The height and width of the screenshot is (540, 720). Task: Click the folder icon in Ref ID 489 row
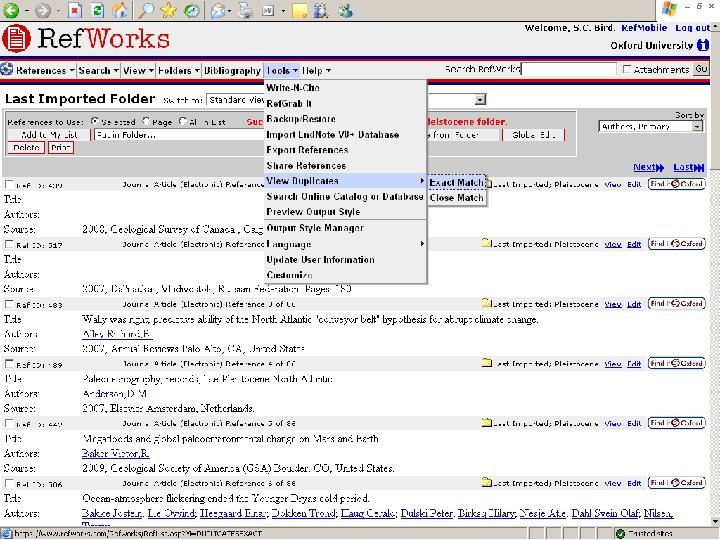pyautogui.click(x=486, y=363)
